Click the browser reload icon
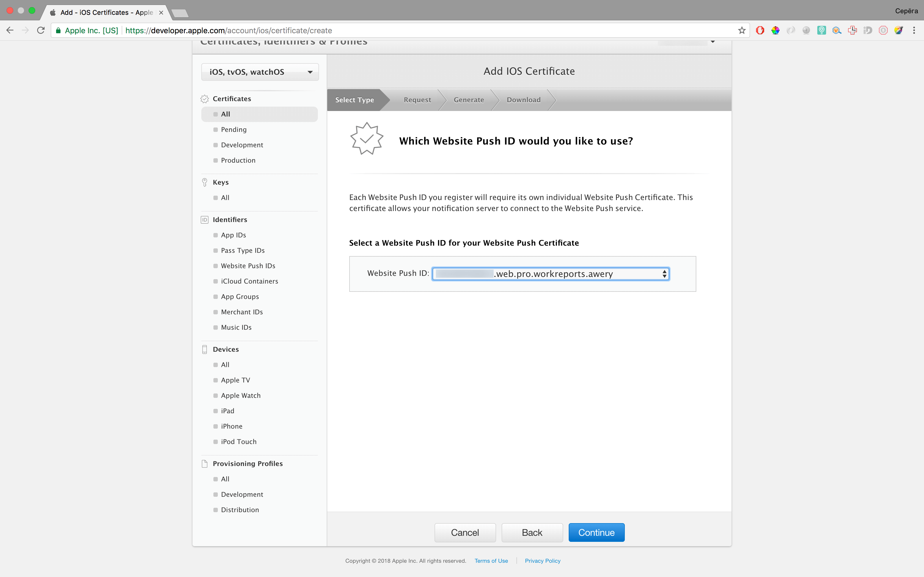The width and height of the screenshot is (924, 577). pyautogui.click(x=41, y=30)
